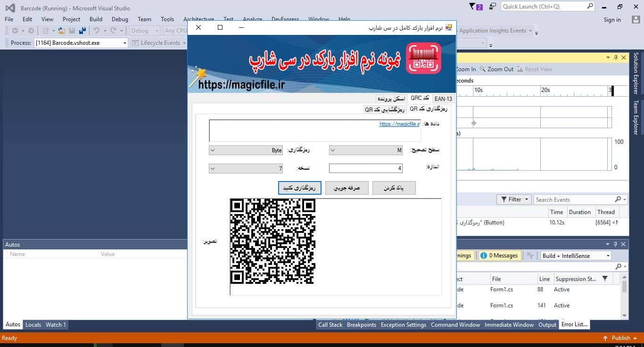Open the Solution Explorer side tab

point(636,73)
